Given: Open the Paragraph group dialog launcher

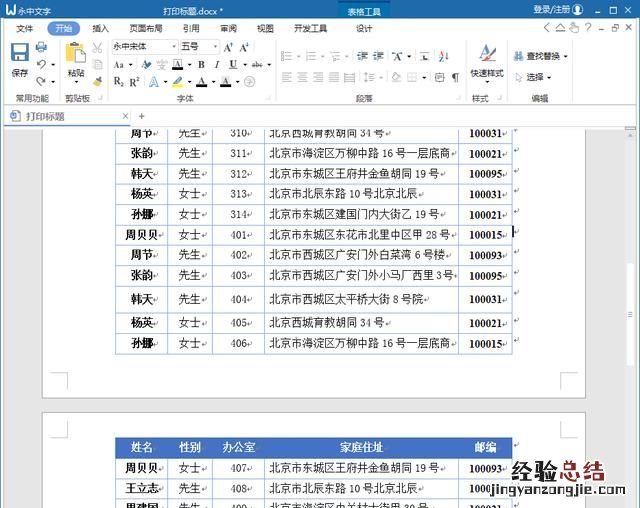Looking at the screenshot, I should pos(459,98).
